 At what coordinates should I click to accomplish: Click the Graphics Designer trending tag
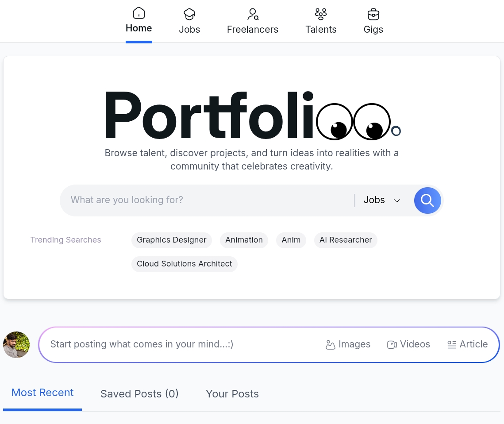tap(172, 240)
